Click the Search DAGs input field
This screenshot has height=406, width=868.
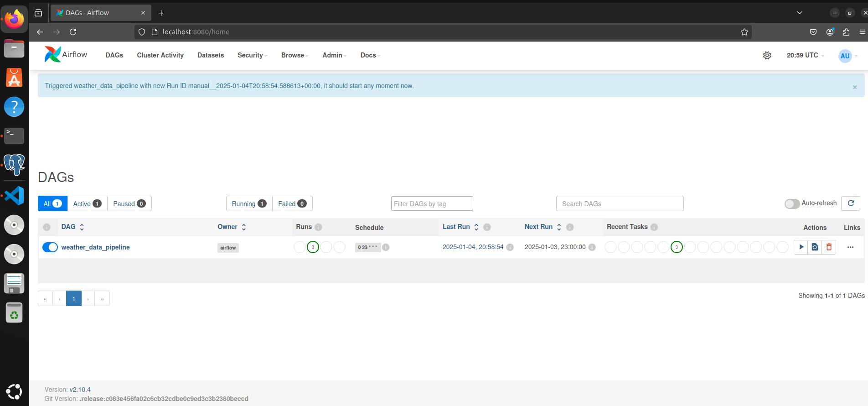(x=620, y=203)
